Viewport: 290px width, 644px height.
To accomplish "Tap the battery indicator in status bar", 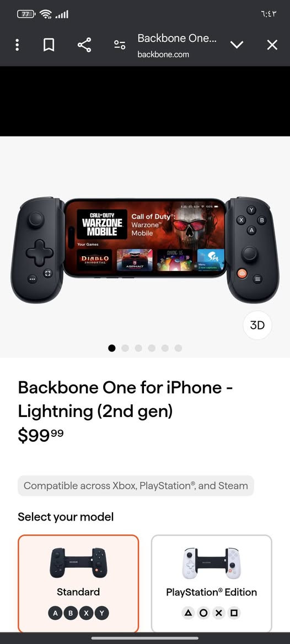I will 26,14.
